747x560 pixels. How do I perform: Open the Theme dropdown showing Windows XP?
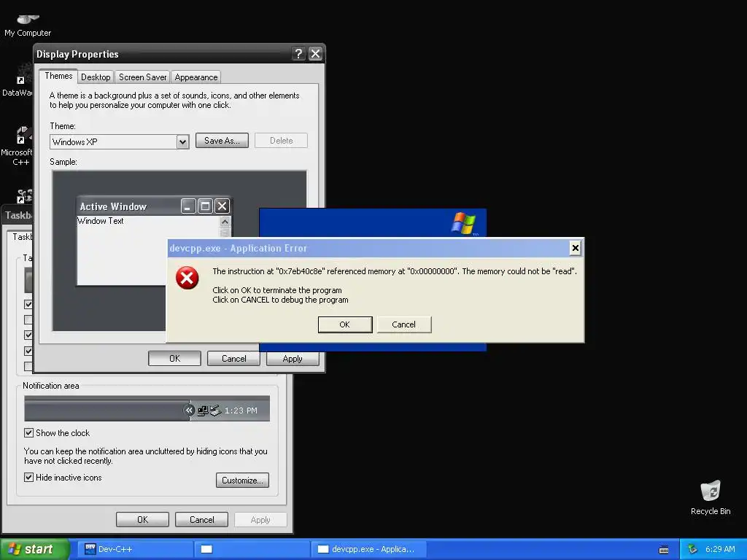coord(182,142)
